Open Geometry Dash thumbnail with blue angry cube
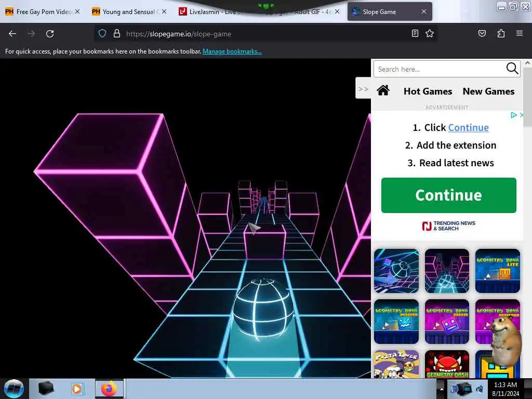The image size is (532, 399). [x=396, y=321]
